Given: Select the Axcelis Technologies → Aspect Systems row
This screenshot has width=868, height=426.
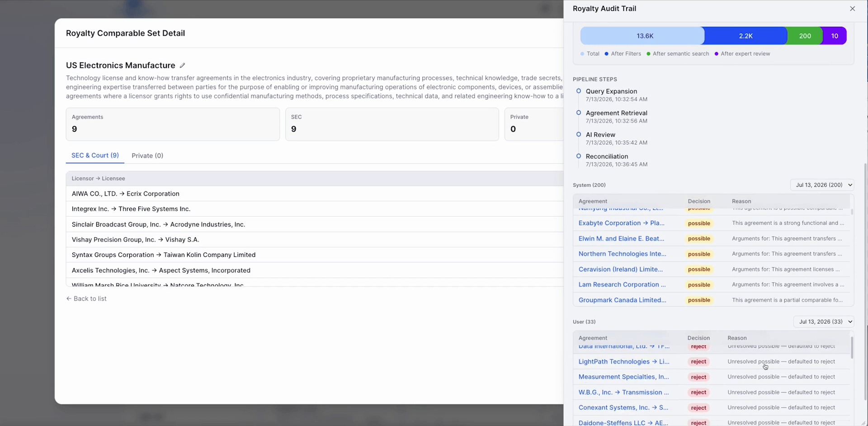Looking at the screenshot, I should (315, 270).
